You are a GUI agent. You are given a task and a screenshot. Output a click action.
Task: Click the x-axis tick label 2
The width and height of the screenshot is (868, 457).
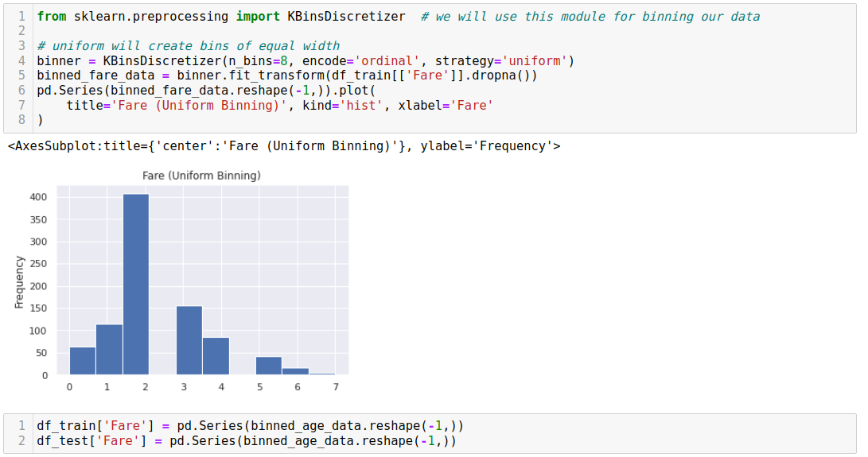coord(145,387)
